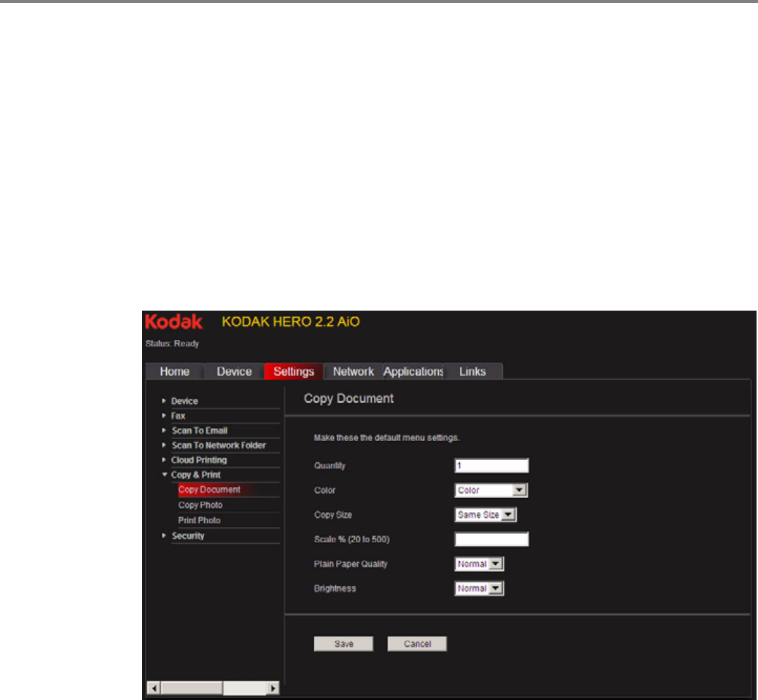Image resolution: width=758 pixels, height=700 pixels.
Task: Expand the Fax section arrow
Action: (x=164, y=416)
